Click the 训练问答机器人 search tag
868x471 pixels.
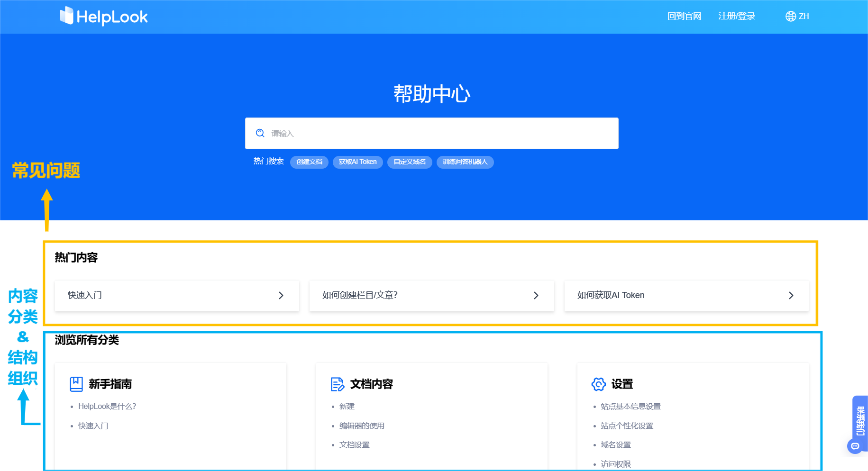(x=465, y=162)
